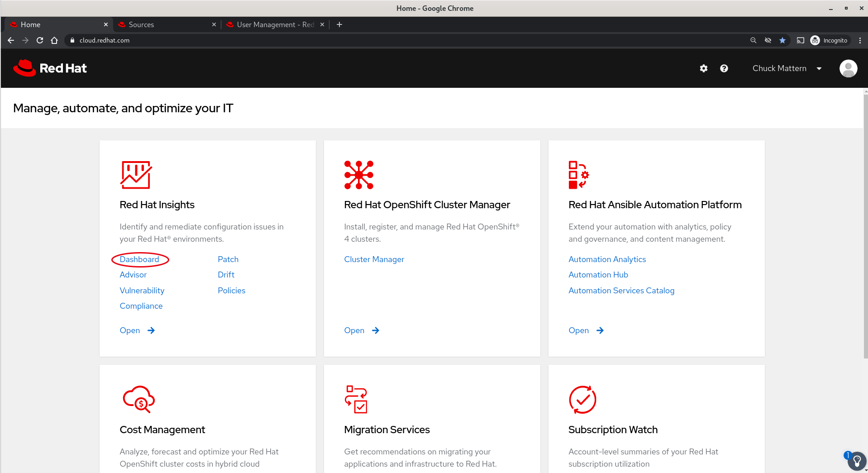
Task: Click the address bar URL field
Action: (407, 40)
